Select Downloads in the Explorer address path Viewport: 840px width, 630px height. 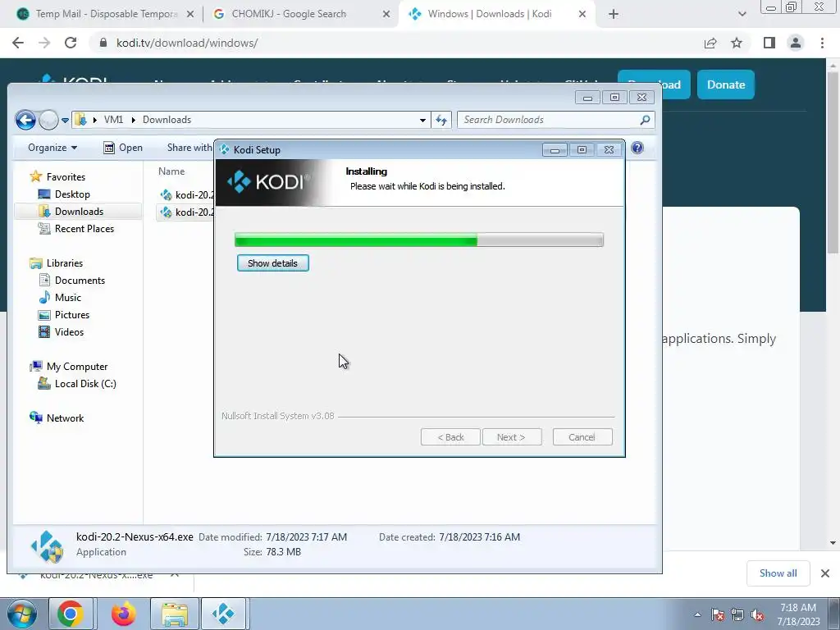click(167, 120)
